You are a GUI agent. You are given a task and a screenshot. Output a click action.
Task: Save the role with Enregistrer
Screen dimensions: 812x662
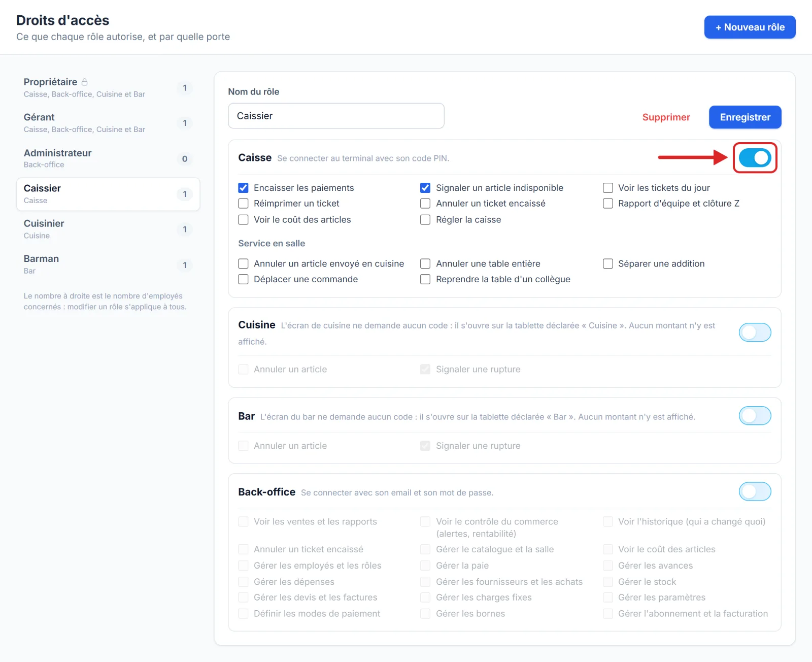(x=745, y=117)
